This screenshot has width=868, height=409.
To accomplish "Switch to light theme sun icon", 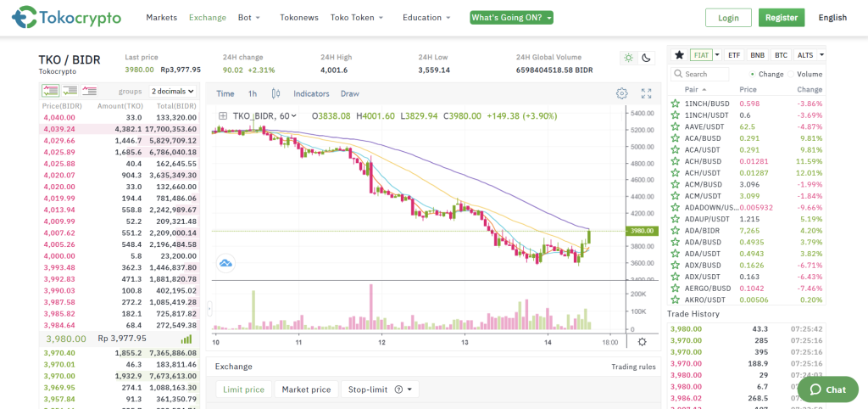I will pos(628,58).
